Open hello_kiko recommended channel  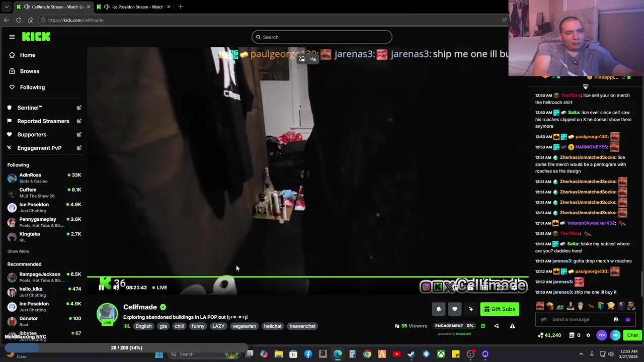pyautogui.click(x=44, y=292)
